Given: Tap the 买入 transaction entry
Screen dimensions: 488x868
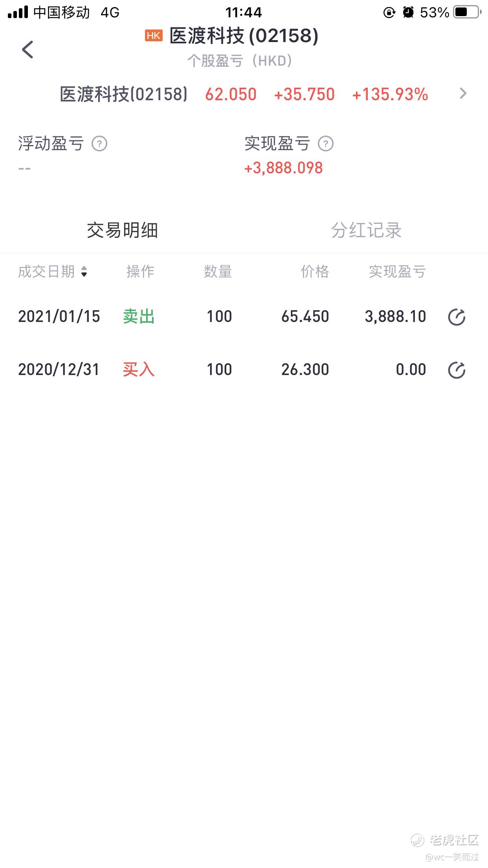Looking at the screenshot, I should pos(139,370).
